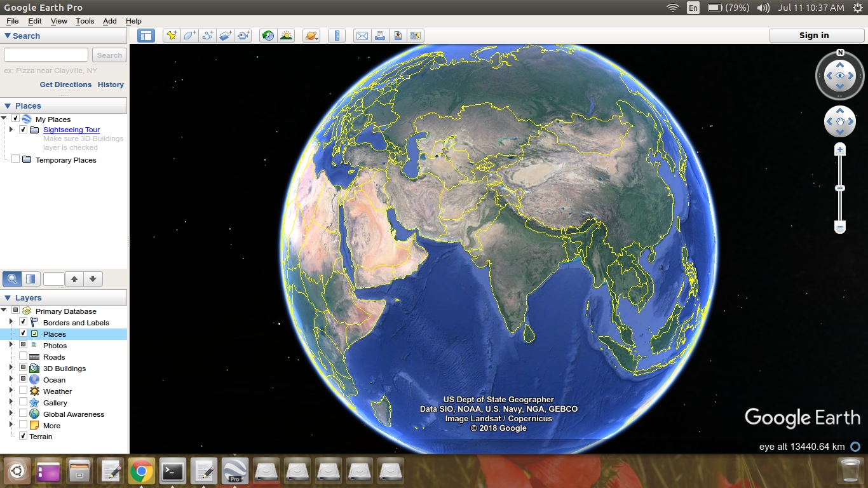Expand the Ocean layer tree
Screen dimensions: 868x488
tap(11, 379)
